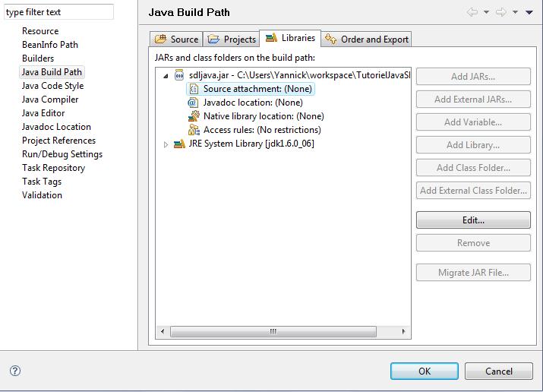Expand the JRE System Library node
The height and width of the screenshot is (392, 543).
(x=166, y=144)
